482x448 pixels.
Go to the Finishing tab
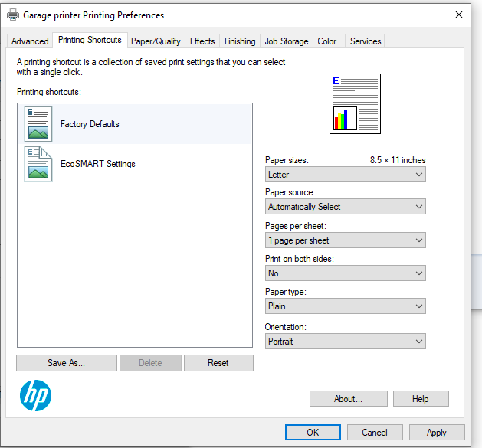click(240, 41)
